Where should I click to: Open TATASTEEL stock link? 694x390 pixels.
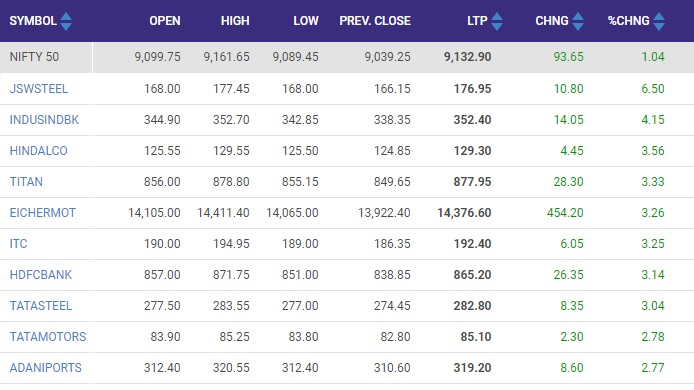(x=41, y=305)
